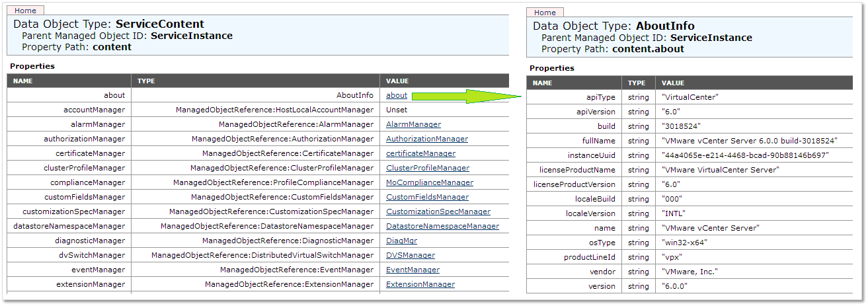Follow the about value link
The image size is (868, 306).
[x=397, y=95]
